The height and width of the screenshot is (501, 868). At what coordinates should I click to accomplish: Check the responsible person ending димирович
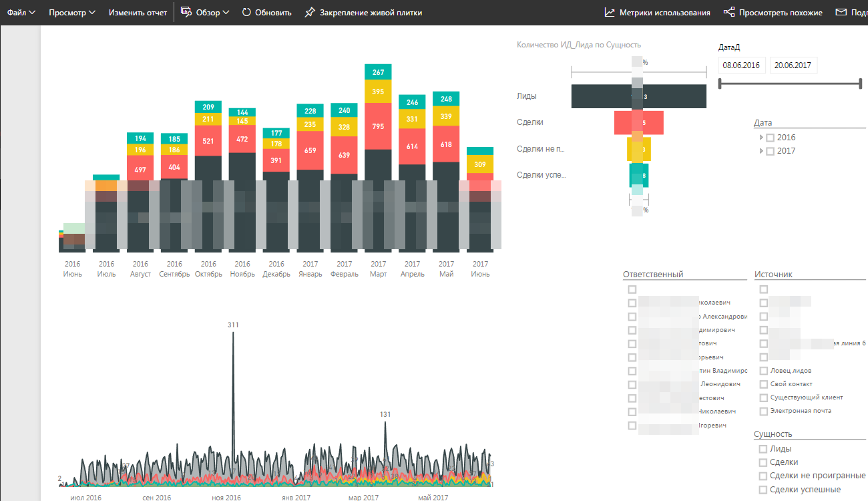point(632,330)
